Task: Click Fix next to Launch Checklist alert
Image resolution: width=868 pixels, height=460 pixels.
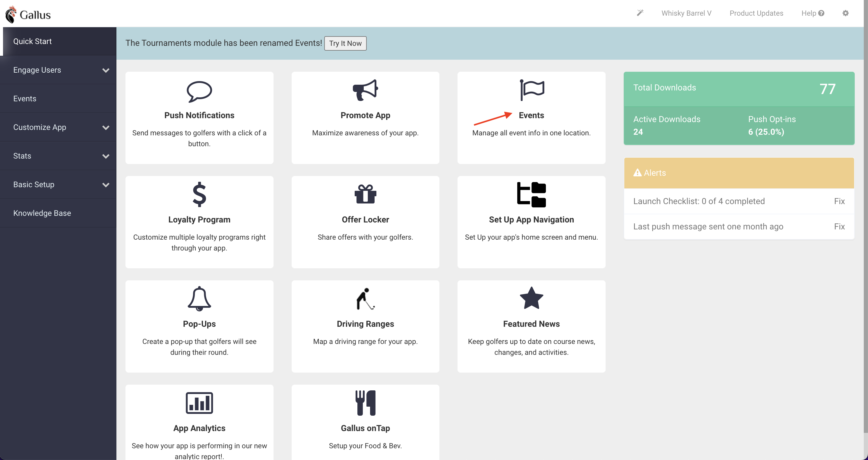Action: click(839, 201)
